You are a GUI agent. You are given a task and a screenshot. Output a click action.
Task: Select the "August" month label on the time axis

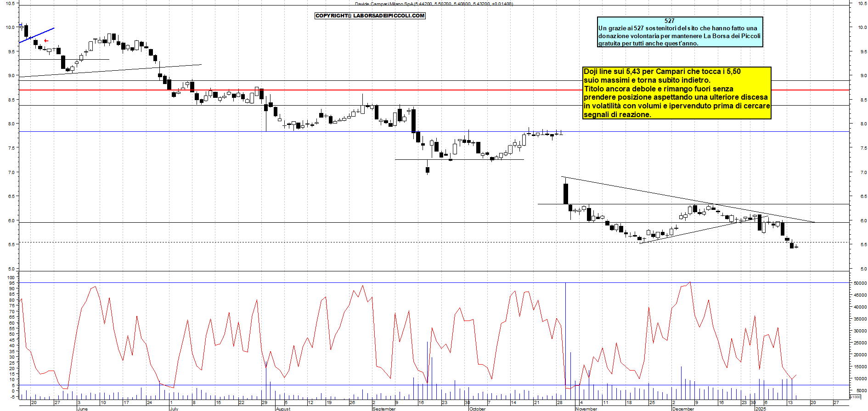click(283, 409)
